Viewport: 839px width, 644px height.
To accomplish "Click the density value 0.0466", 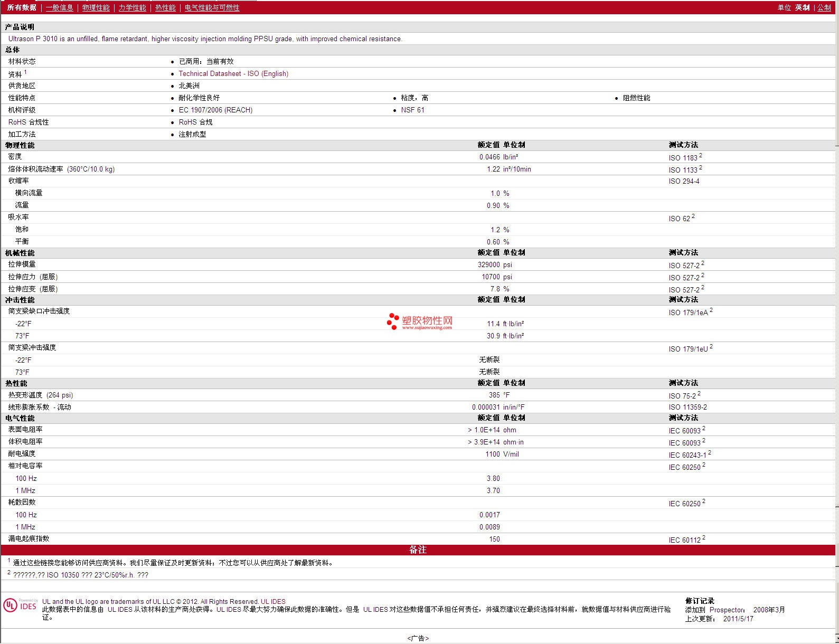I will [x=489, y=157].
